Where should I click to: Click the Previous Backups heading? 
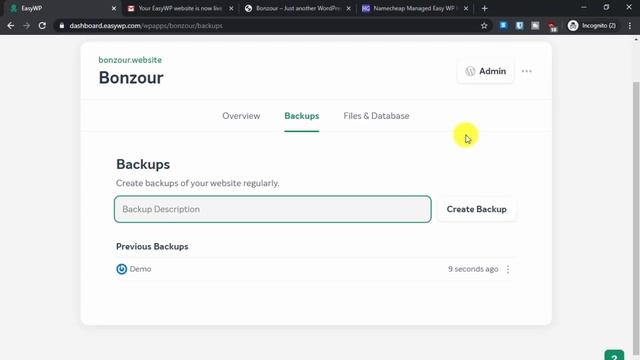pos(152,247)
